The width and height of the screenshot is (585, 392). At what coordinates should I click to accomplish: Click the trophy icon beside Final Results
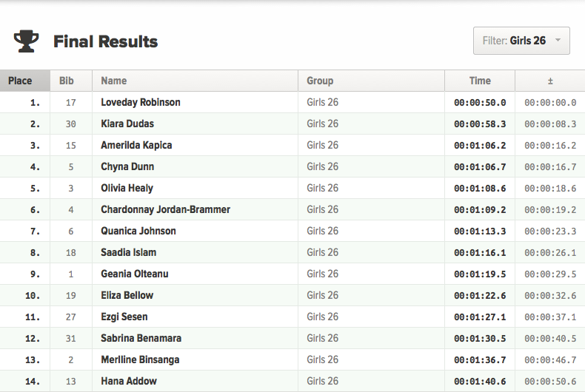tap(26, 41)
